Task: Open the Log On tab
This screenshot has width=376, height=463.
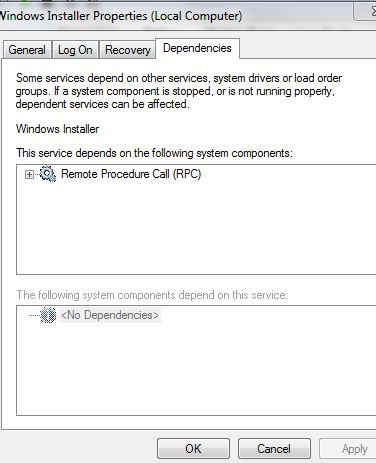Action: (75, 50)
